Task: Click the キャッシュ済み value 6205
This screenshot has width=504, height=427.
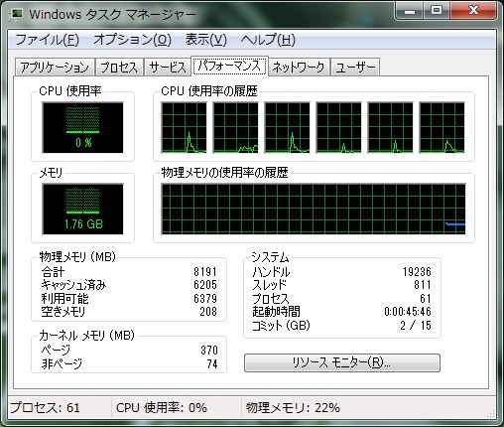Action: point(205,285)
